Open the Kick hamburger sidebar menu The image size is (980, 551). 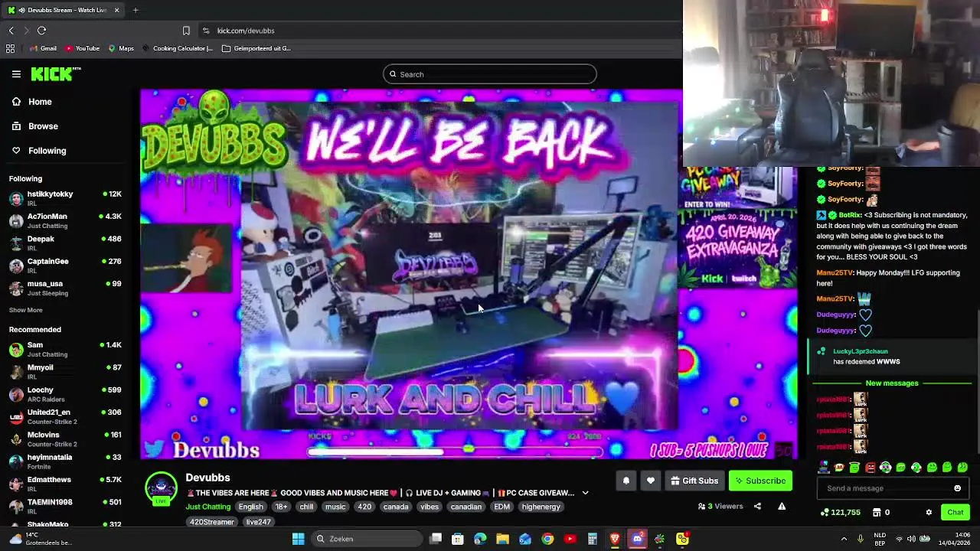16,74
